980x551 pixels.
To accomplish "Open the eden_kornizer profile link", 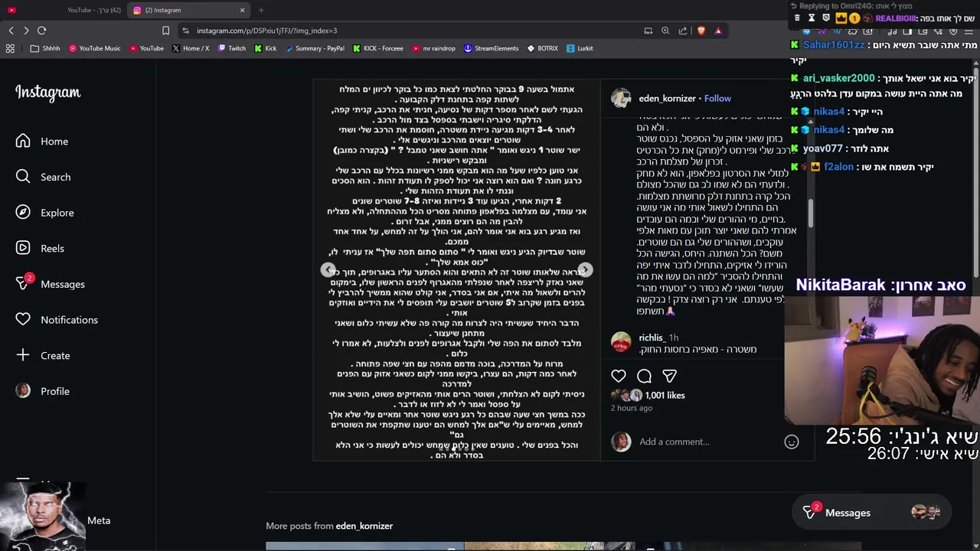I will (667, 98).
